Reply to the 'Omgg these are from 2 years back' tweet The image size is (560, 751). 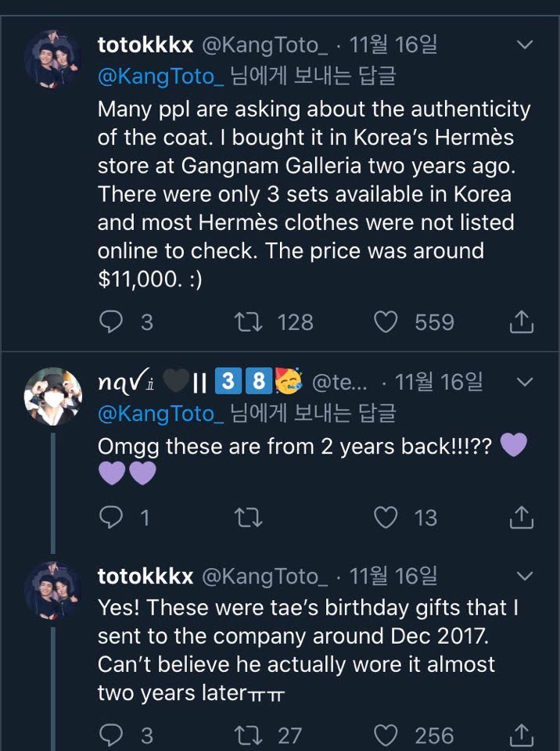click(113, 517)
